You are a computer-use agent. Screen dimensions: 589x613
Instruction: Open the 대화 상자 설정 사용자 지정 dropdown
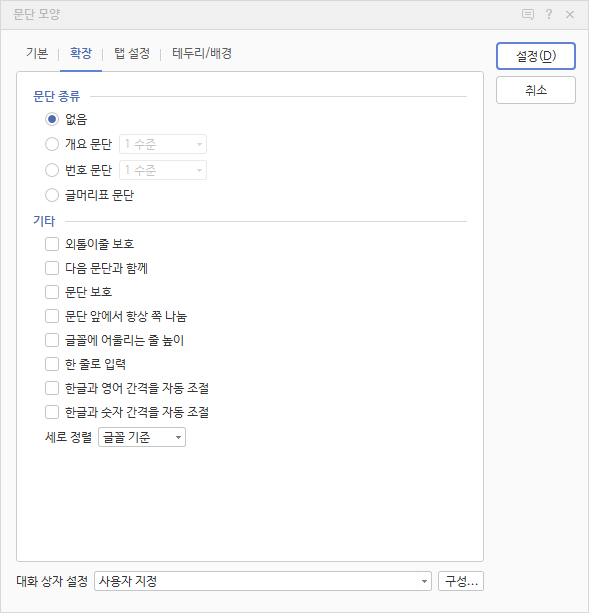(263, 581)
